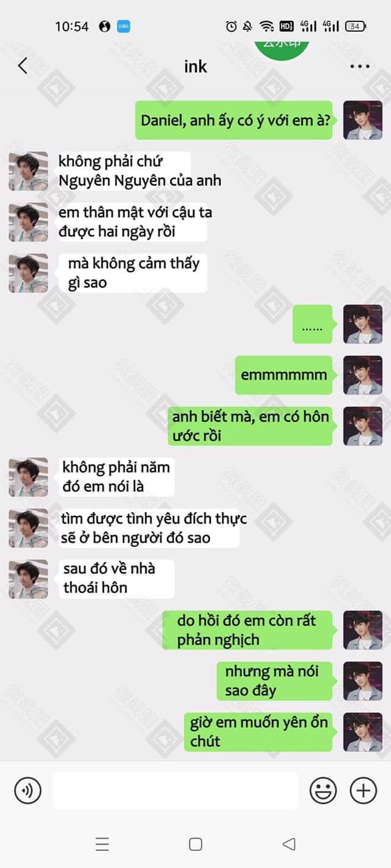Tap the chat title "ink"
The height and width of the screenshot is (868, 391).
195,66
